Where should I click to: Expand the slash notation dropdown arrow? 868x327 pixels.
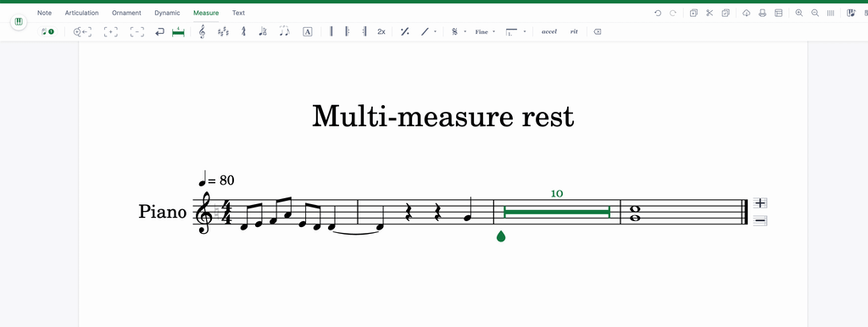[x=435, y=32]
